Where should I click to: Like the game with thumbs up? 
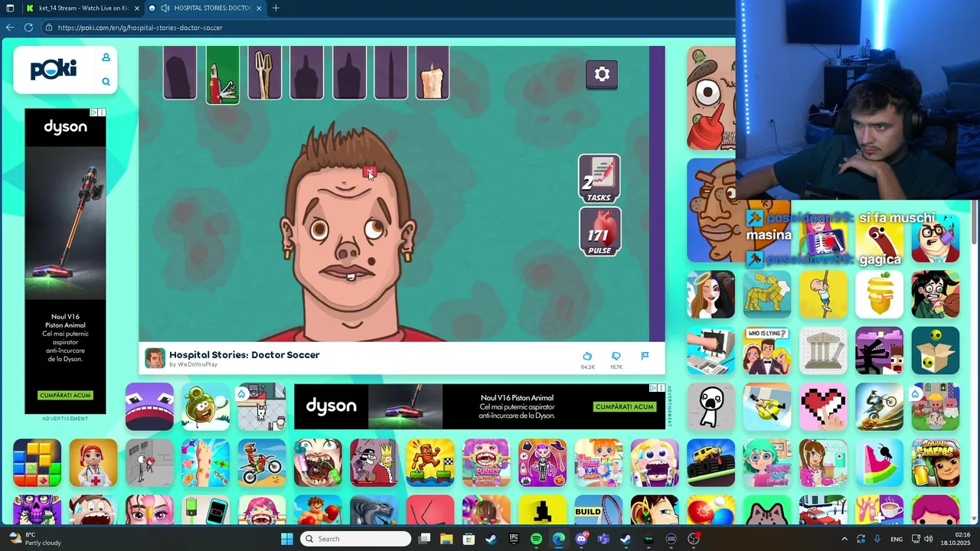(x=587, y=357)
